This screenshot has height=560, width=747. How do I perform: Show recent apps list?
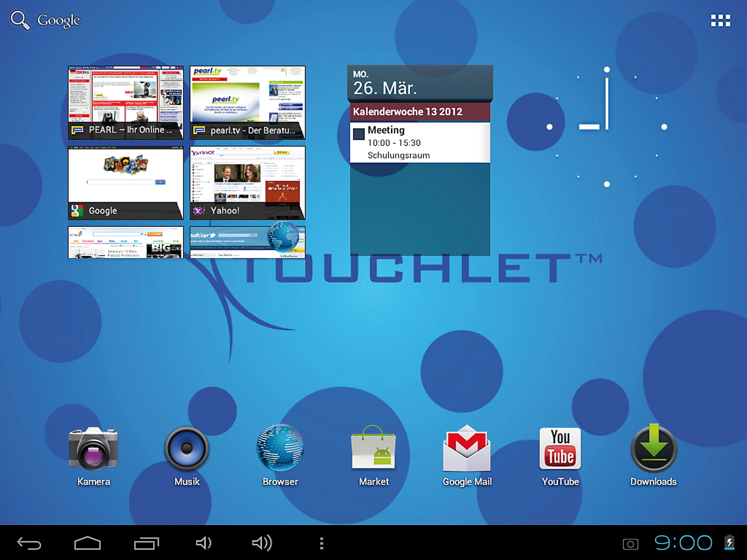(146, 543)
